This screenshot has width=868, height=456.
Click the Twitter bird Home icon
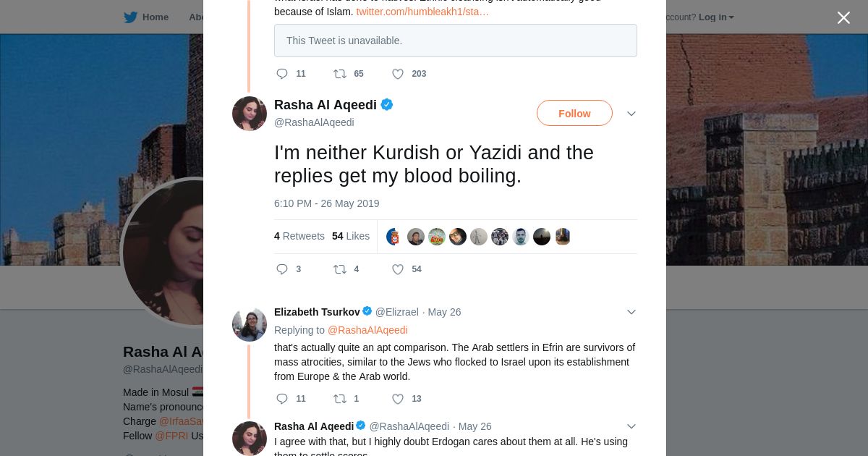tap(131, 17)
